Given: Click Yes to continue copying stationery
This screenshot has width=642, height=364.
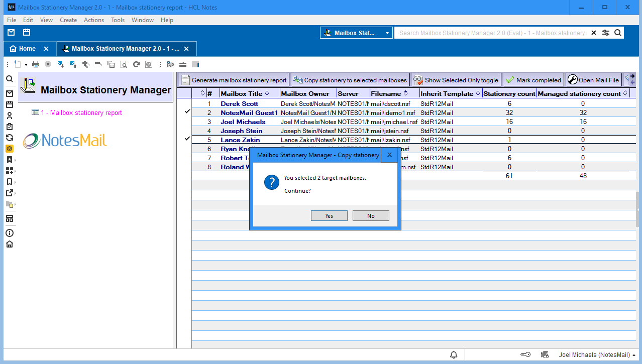Looking at the screenshot, I should tap(329, 216).
